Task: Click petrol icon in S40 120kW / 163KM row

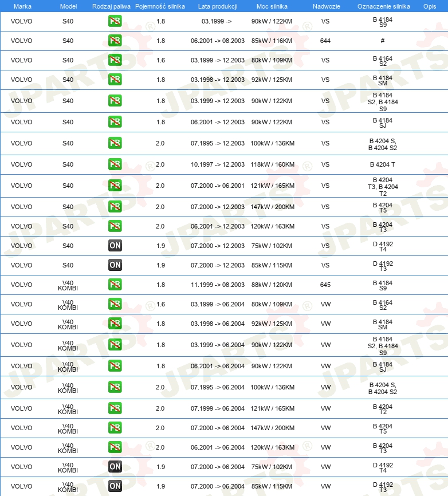Action: click(x=115, y=226)
